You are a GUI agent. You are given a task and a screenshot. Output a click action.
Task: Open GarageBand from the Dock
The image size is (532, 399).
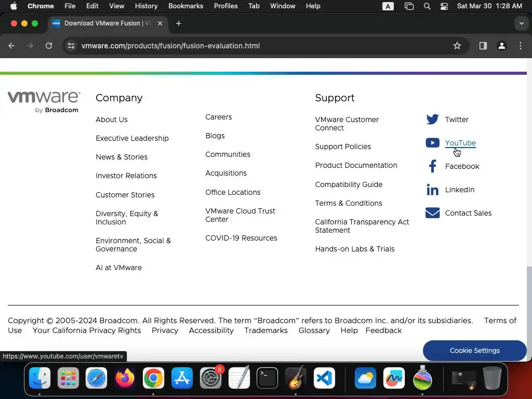tap(296, 378)
